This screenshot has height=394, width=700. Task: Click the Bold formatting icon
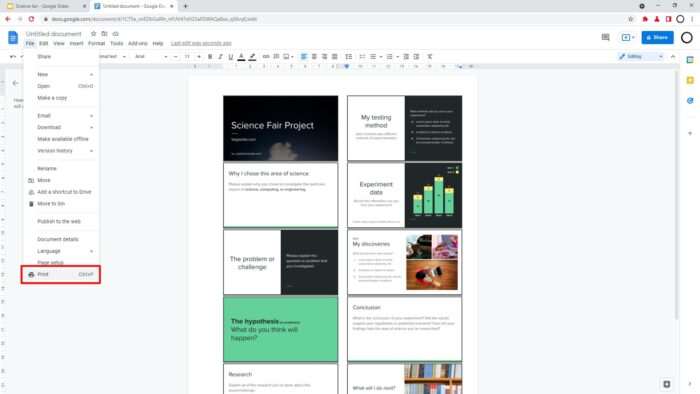tap(210, 57)
